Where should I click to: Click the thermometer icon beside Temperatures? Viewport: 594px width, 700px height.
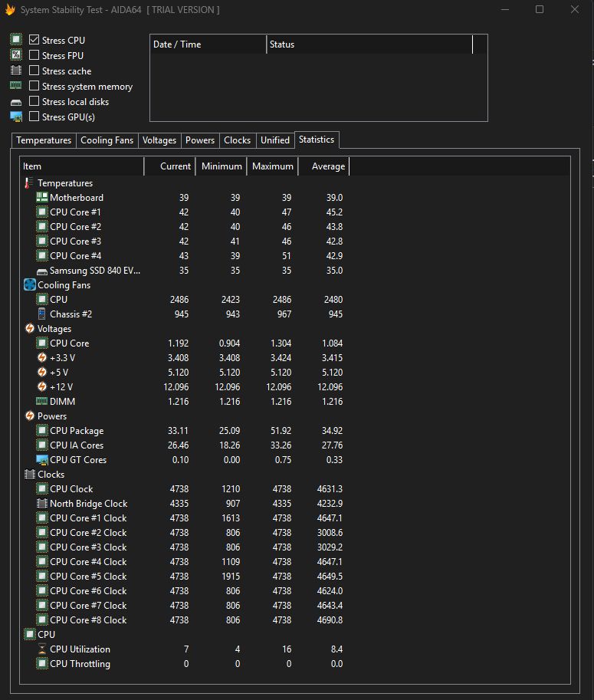(x=29, y=183)
